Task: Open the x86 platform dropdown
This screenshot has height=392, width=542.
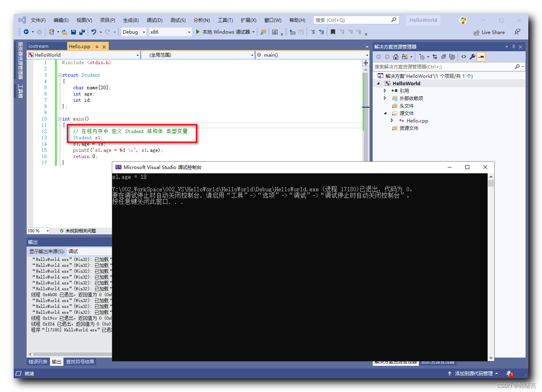Action: pos(170,32)
